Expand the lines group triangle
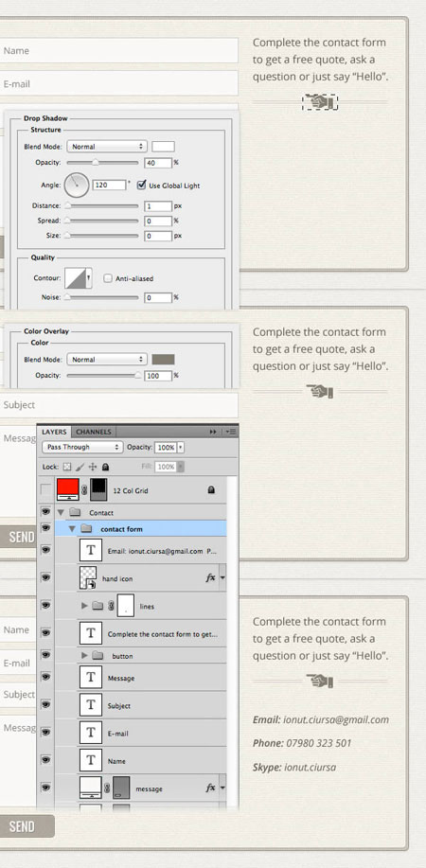 [x=84, y=606]
